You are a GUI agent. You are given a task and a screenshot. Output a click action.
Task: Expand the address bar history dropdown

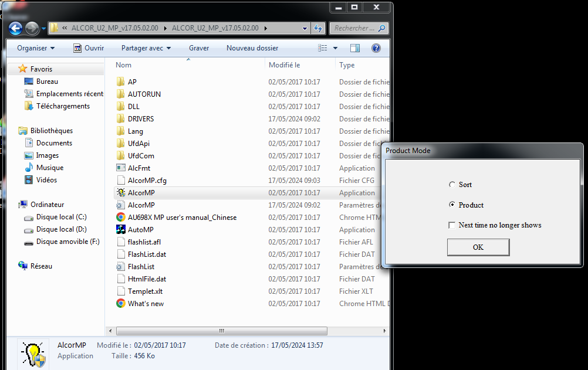click(x=305, y=29)
